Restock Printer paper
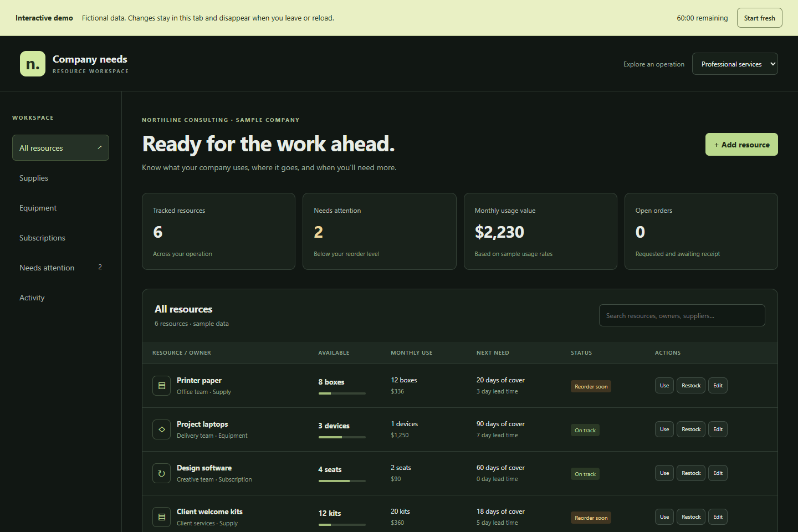The width and height of the screenshot is (798, 532). [x=691, y=386]
